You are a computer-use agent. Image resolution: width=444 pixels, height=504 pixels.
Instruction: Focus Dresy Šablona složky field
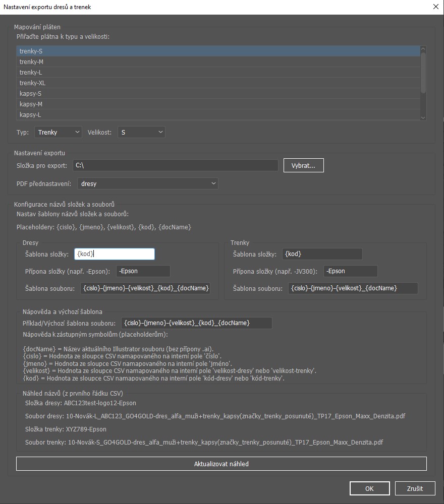point(114,255)
